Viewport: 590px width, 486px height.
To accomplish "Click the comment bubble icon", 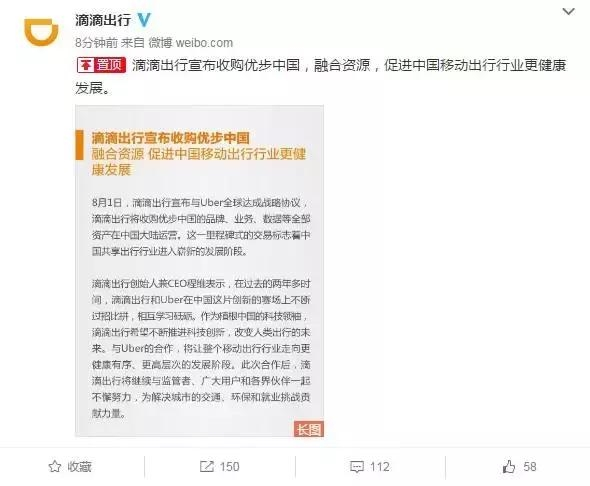I will 357,467.
